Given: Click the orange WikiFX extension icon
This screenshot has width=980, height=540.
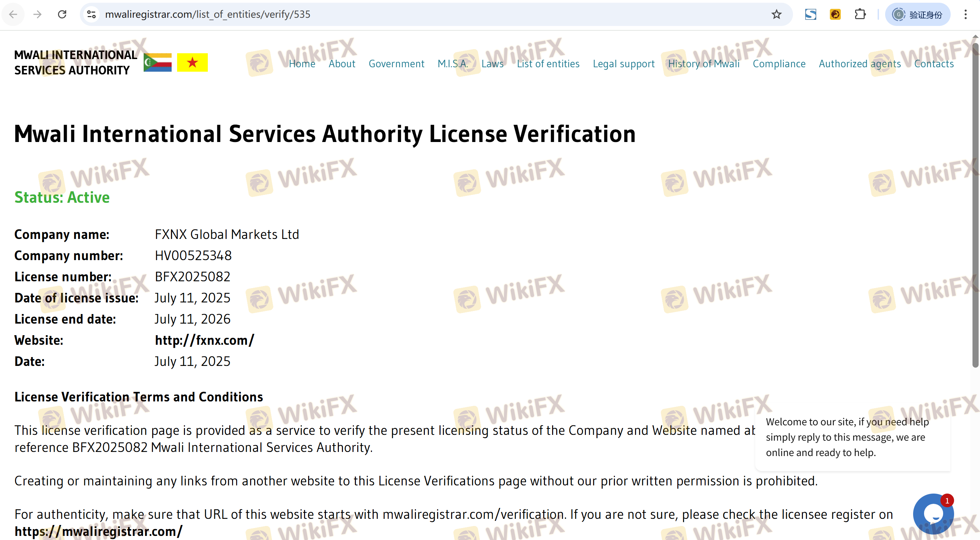Looking at the screenshot, I should click(835, 14).
